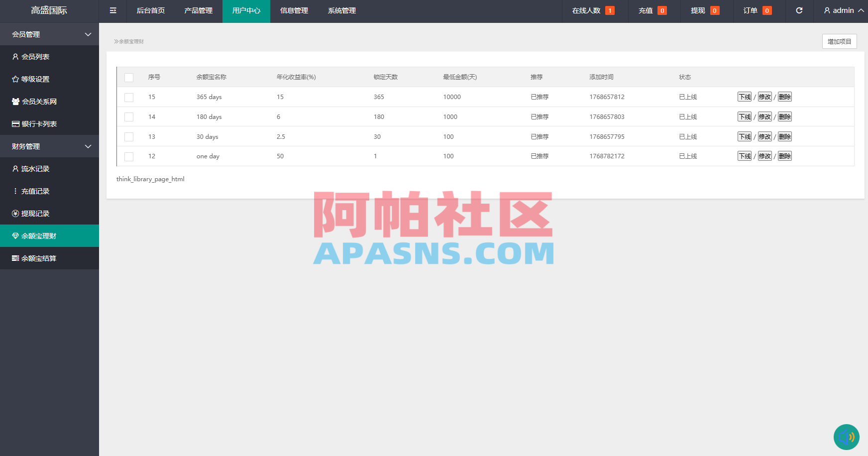
Task: Click 修改 for the 30 days row
Action: point(765,137)
